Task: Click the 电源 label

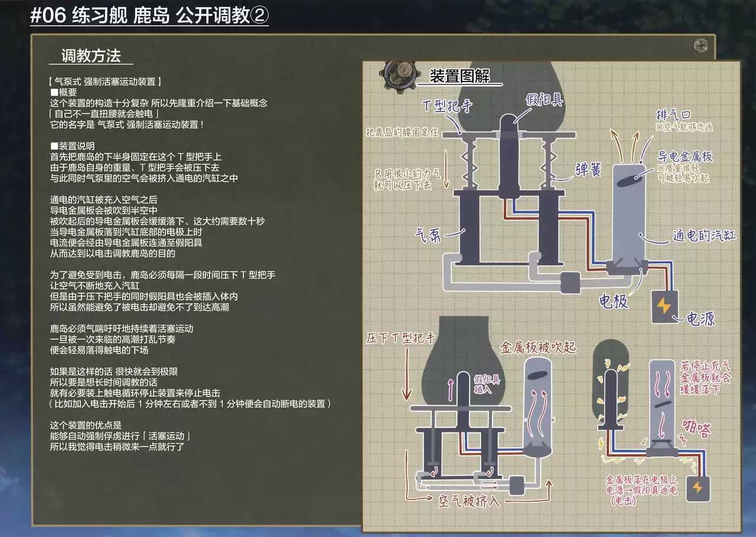Action: click(700, 319)
